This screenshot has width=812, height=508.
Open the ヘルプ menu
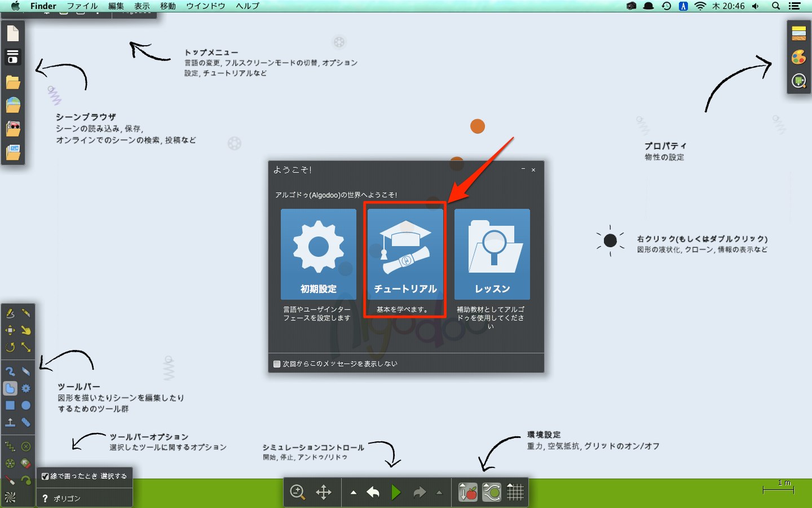tap(248, 6)
